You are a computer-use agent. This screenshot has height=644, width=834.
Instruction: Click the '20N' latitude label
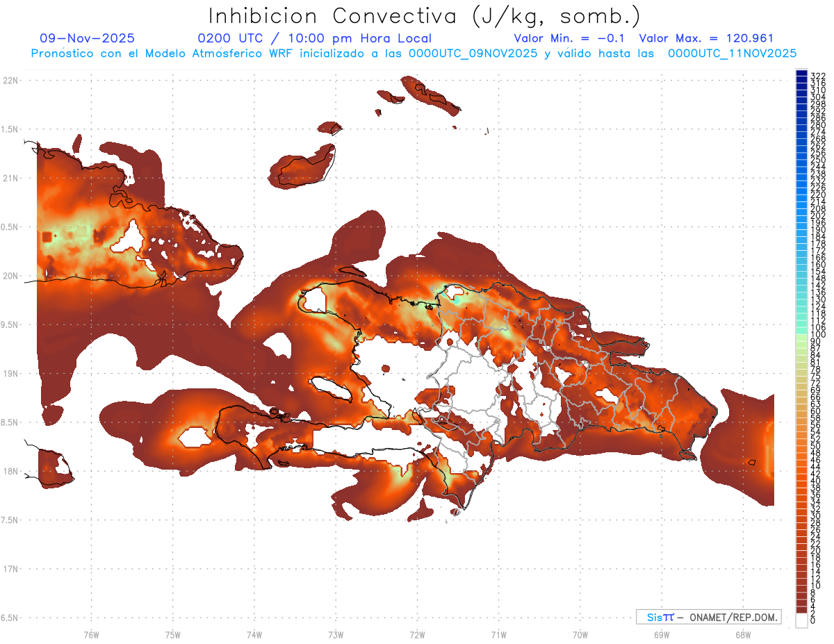coord(11,276)
